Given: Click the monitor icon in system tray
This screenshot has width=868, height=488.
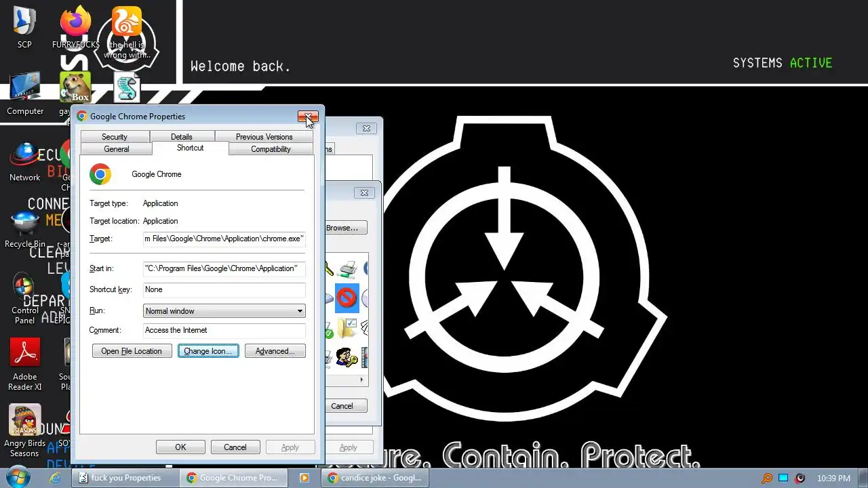Looking at the screenshot, I should click(x=783, y=478).
